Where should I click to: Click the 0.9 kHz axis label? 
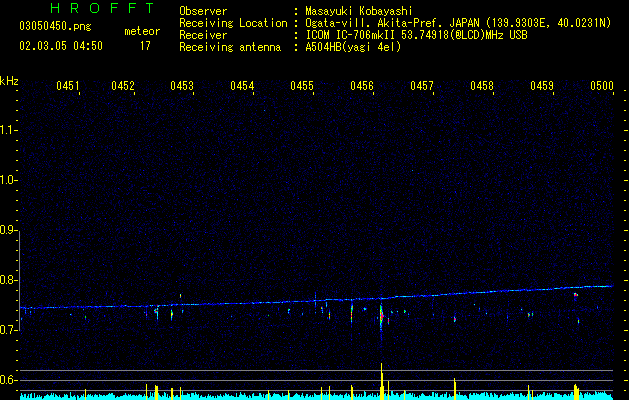pyautogui.click(x=8, y=230)
